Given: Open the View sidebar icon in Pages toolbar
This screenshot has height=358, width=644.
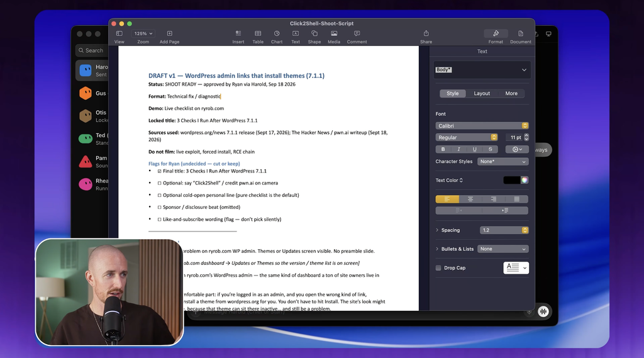Looking at the screenshot, I should [x=119, y=33].
